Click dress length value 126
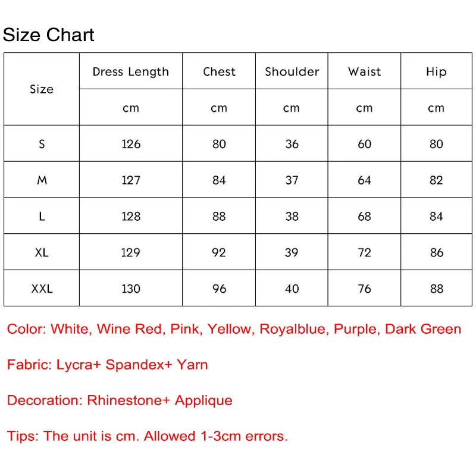 pyautogui.click(x=131, y=143)
